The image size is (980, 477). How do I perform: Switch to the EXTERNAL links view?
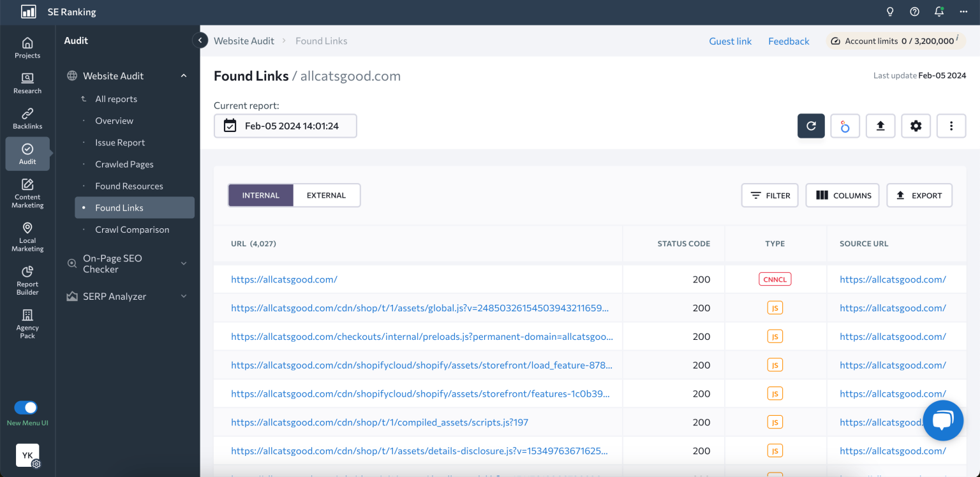[x=326, y=195]
